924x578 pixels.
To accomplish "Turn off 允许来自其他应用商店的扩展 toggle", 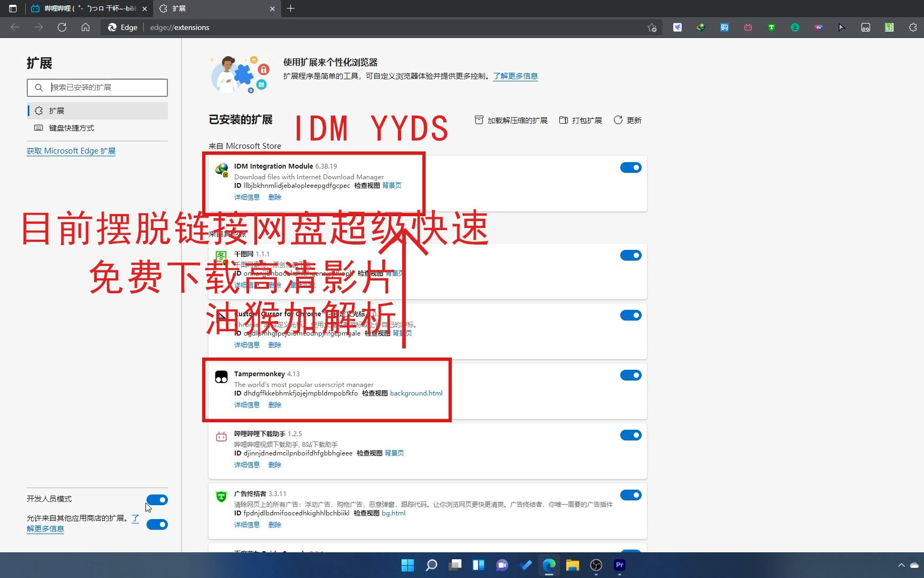I will pos(157,524).
